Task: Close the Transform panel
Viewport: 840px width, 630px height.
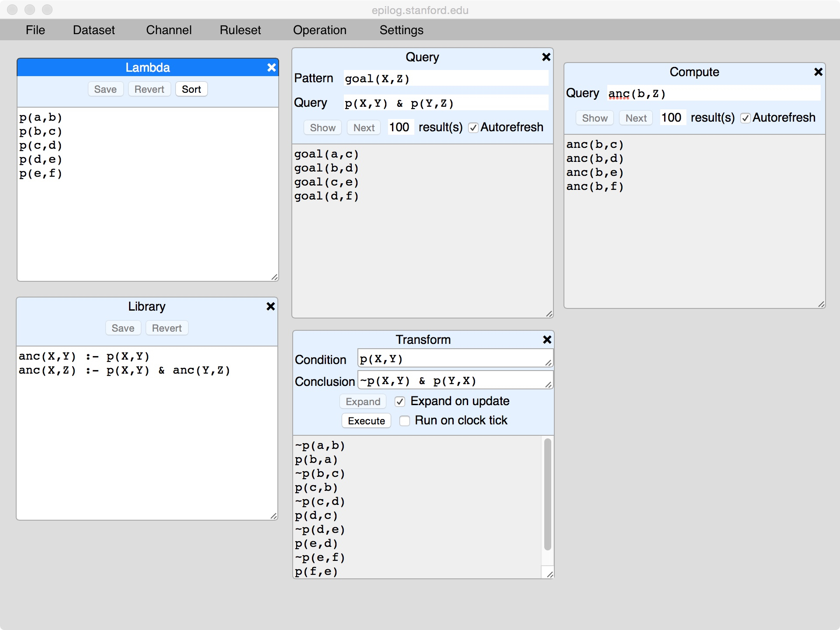Action: click(x=547, y=339)
